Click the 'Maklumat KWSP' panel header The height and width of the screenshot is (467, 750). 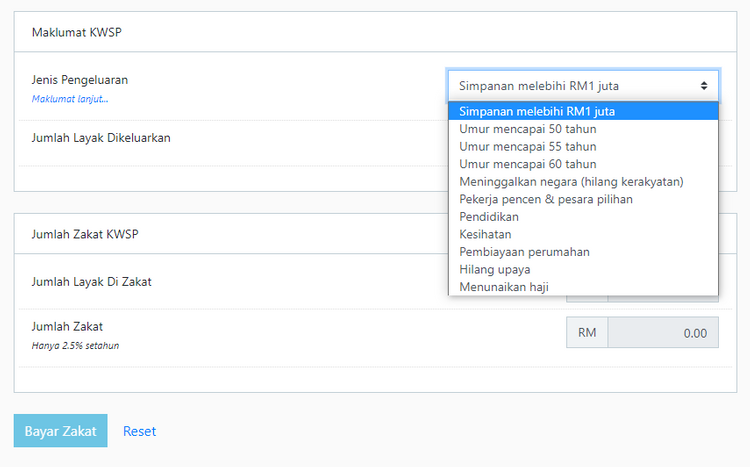(375, 32)
